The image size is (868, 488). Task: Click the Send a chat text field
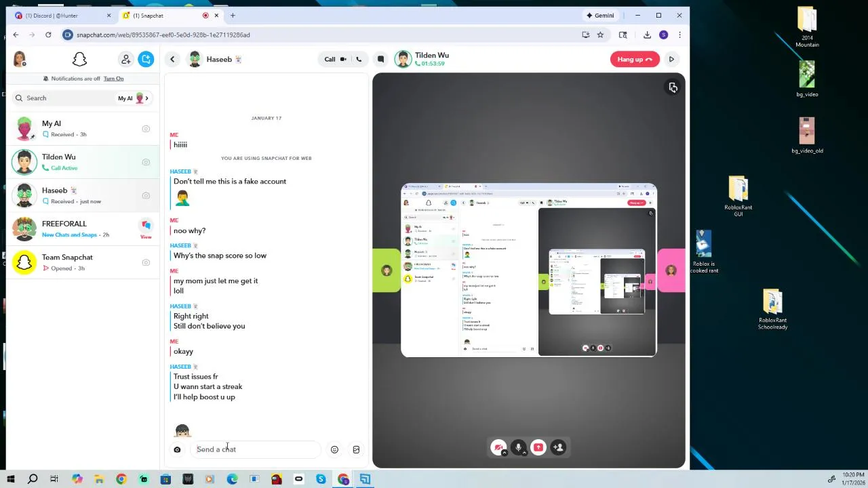coord(255,449)
